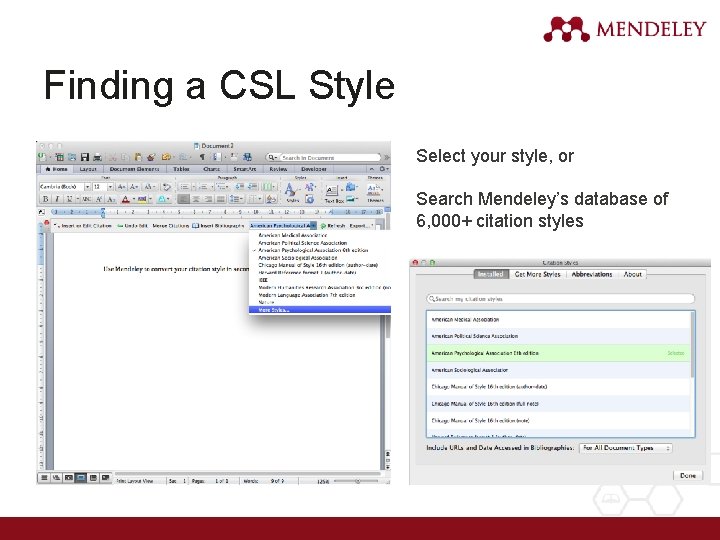
Task: Switch to the Developer ribbon tab
Action: pos(314,169)
